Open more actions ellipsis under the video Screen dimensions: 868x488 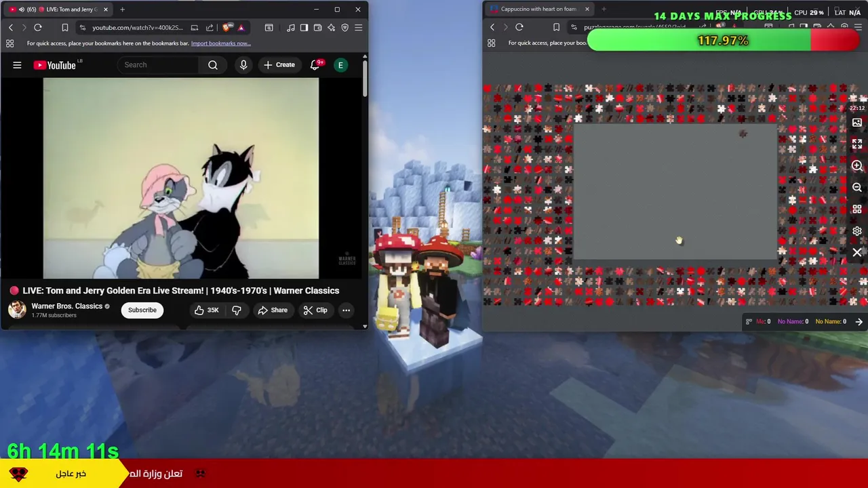tap(346, 310)
